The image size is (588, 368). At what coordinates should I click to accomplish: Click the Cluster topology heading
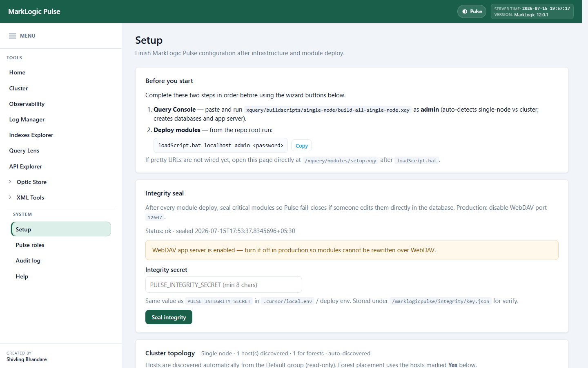[x=170, y=353]
